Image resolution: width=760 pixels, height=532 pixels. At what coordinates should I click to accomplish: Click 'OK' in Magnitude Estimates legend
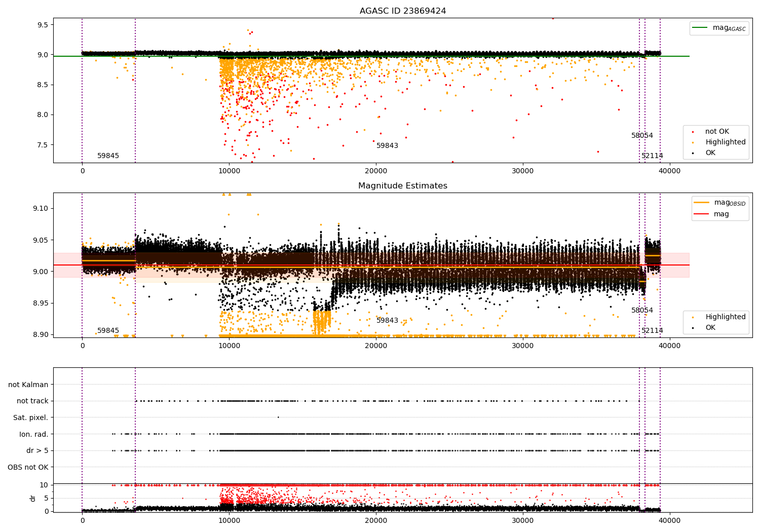[710, 328]
